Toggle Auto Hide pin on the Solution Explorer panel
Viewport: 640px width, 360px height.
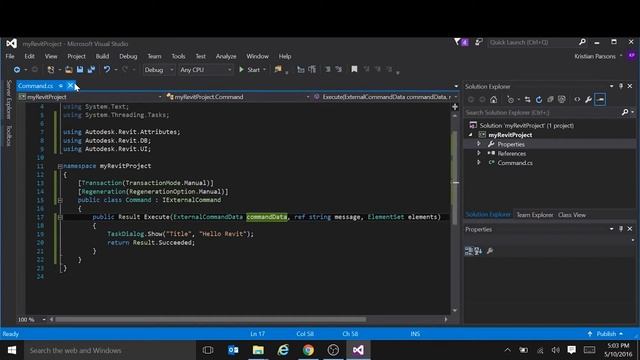pyautogui.click(x=621, y=86)
